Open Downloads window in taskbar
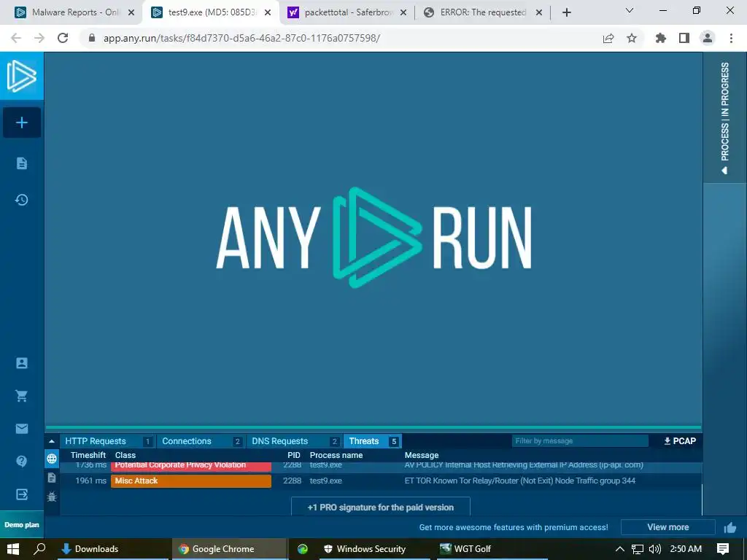Screen dimensions: 747x560 [113, 549]
